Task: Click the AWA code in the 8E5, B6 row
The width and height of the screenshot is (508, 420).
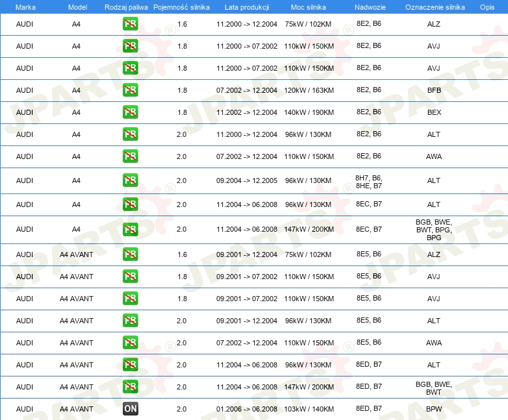Action: pos(434,343)
